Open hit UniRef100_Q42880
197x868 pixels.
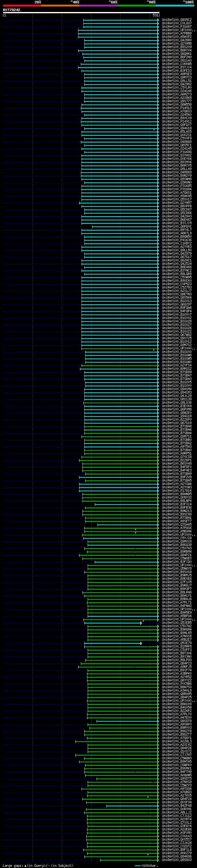[177, 40]
